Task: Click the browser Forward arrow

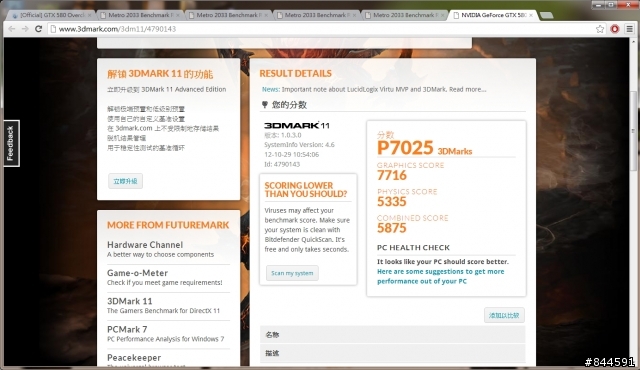Action: click(25, 29)
